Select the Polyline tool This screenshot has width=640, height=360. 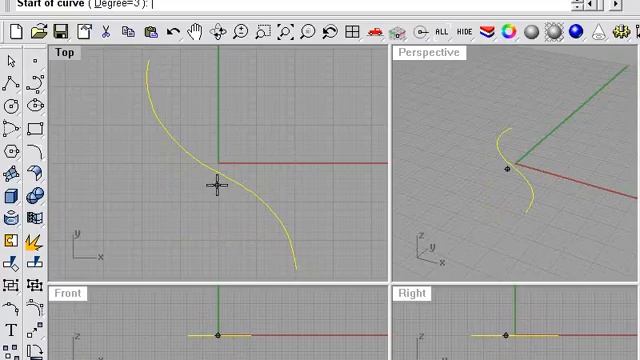[11, 83]
